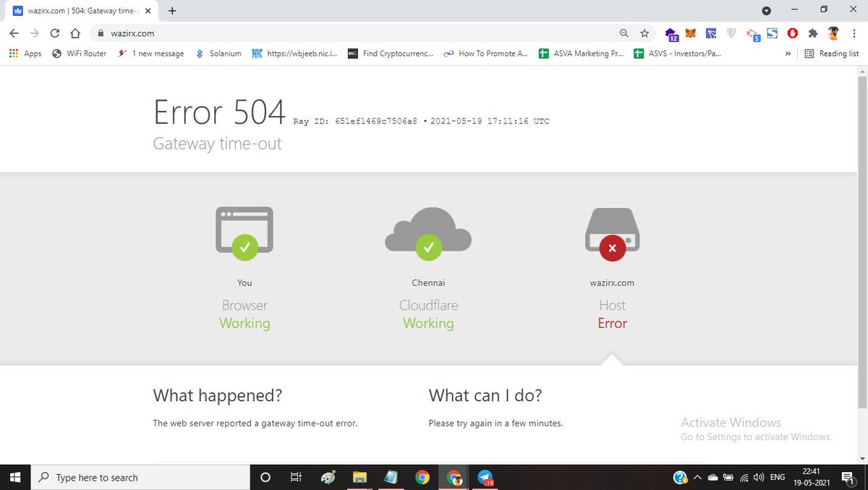The image size is (868, 490).
Task: Open the purple extension with badge 12
Action: 671,34
